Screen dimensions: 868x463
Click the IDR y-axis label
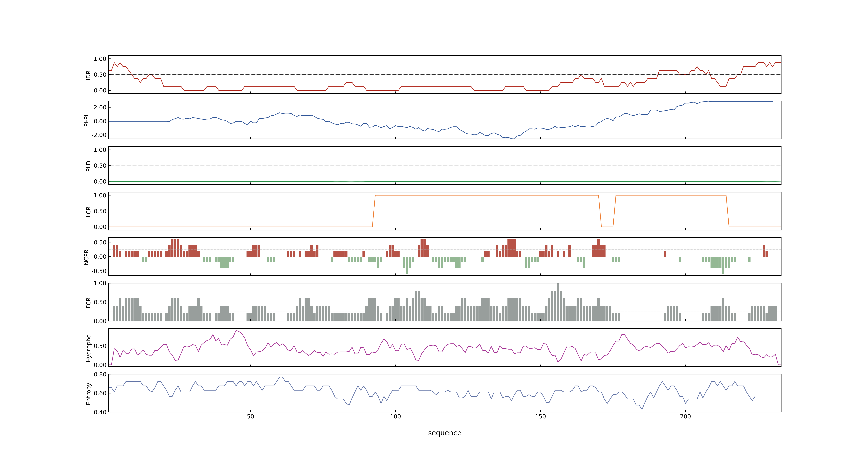[x=88, y=75]
